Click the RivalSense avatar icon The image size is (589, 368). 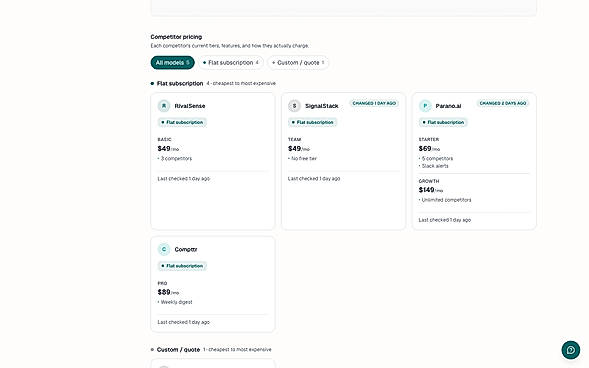pos(164,106)
